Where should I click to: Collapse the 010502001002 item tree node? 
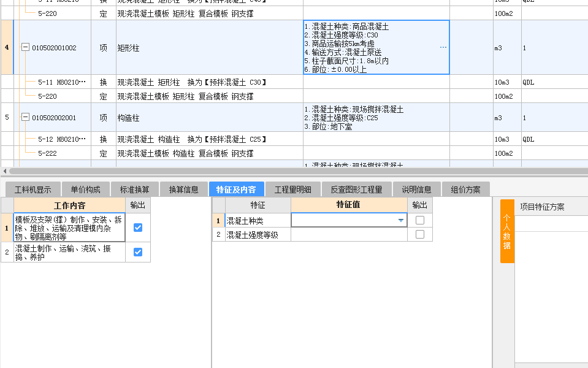25,47
